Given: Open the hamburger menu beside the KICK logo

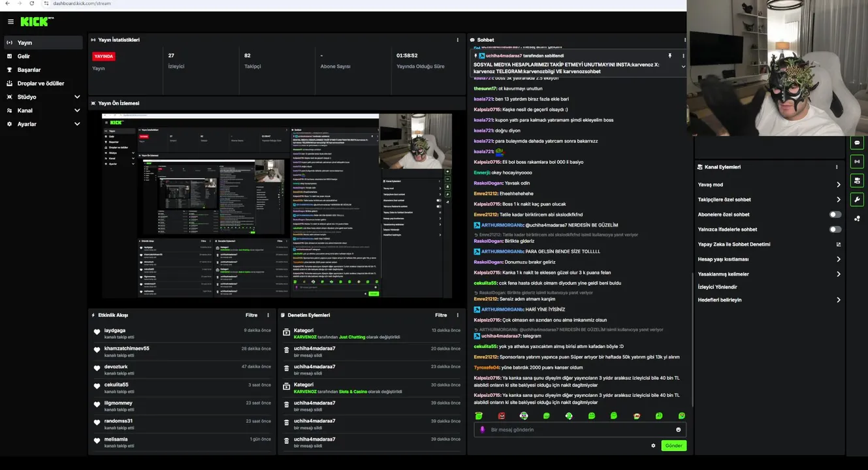Looking at the screenshot, I should (10, 22).
